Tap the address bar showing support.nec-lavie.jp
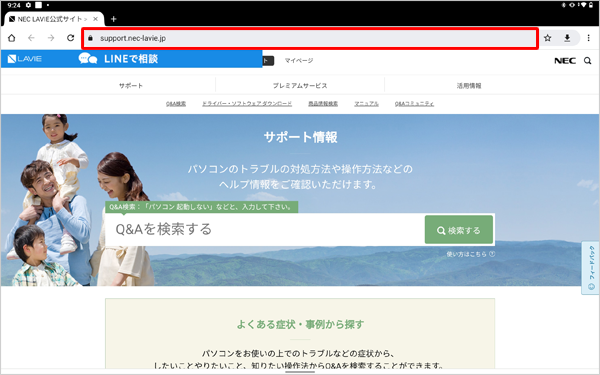600x375 pixels. click(x=310, y=38)
